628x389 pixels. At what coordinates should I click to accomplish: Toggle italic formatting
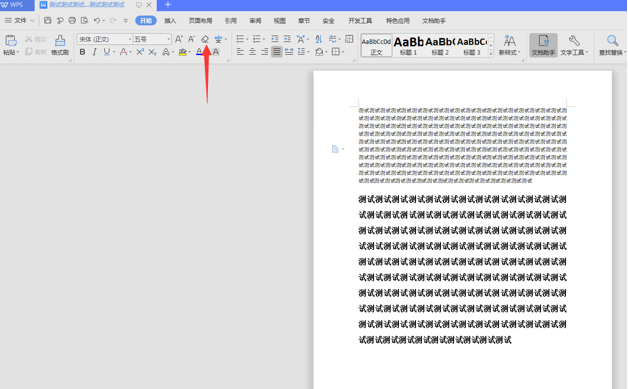tap(95, 52)
